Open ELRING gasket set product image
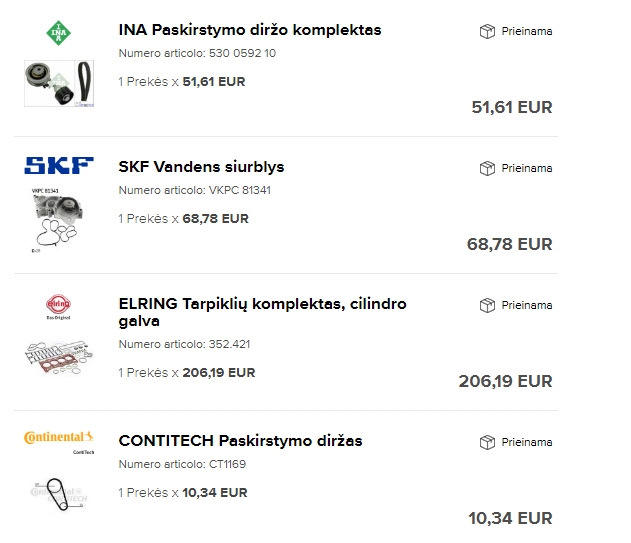Screen dimensions: 631x543 pos(58,355)
